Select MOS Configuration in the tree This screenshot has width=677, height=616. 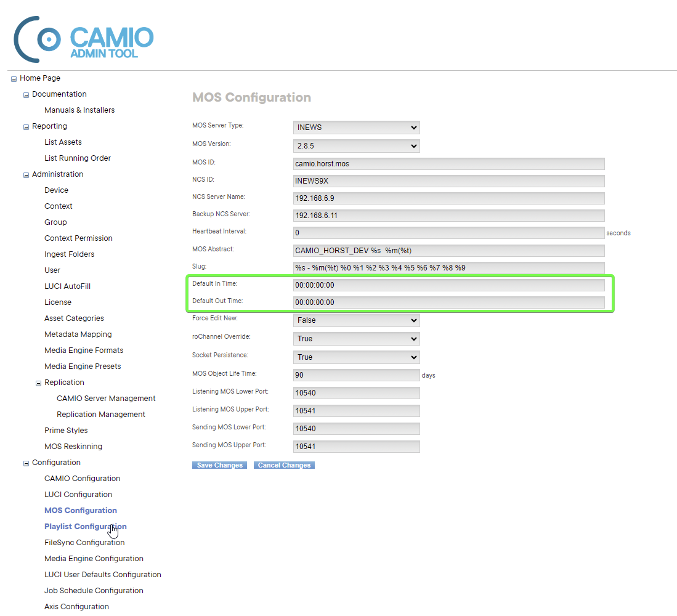81,510
